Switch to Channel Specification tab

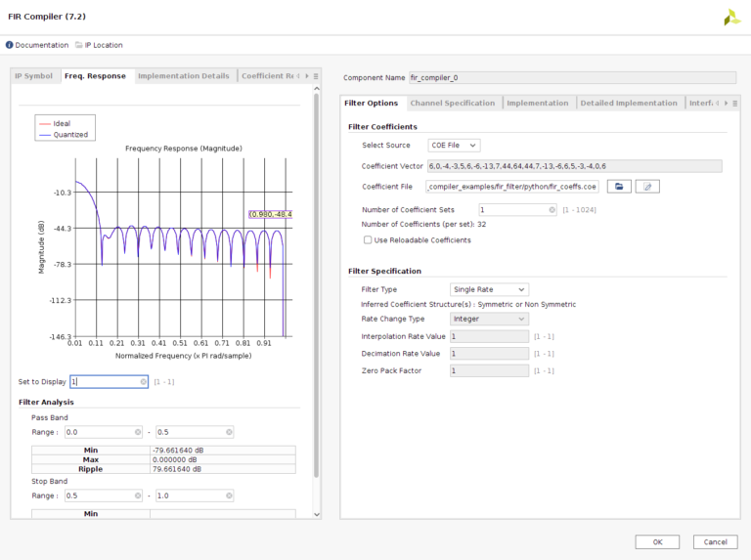click(x=452, y=103)
